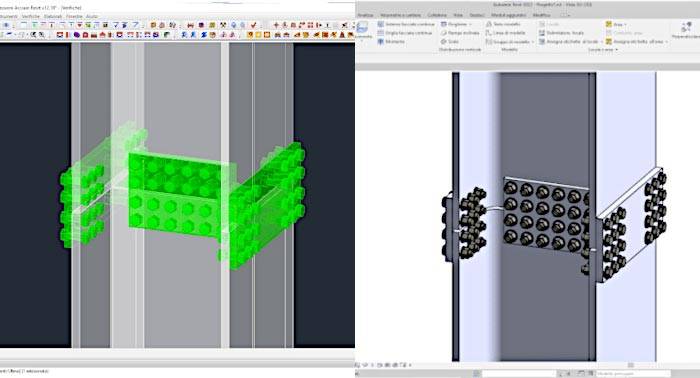Click the crossed hammers toolbar icon

pyautogui.click(x=224, y=25)
